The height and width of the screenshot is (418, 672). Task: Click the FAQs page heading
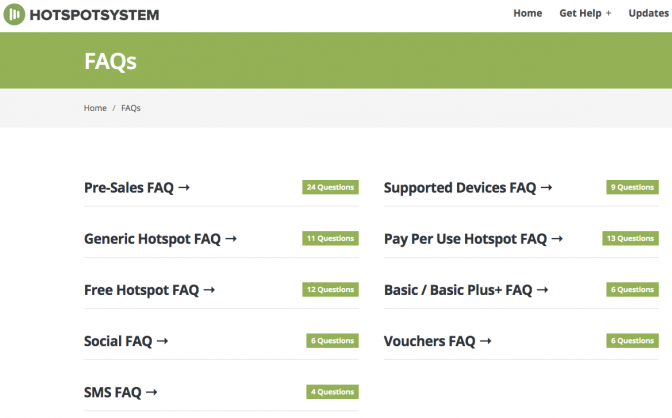click(x=110, y=62)
